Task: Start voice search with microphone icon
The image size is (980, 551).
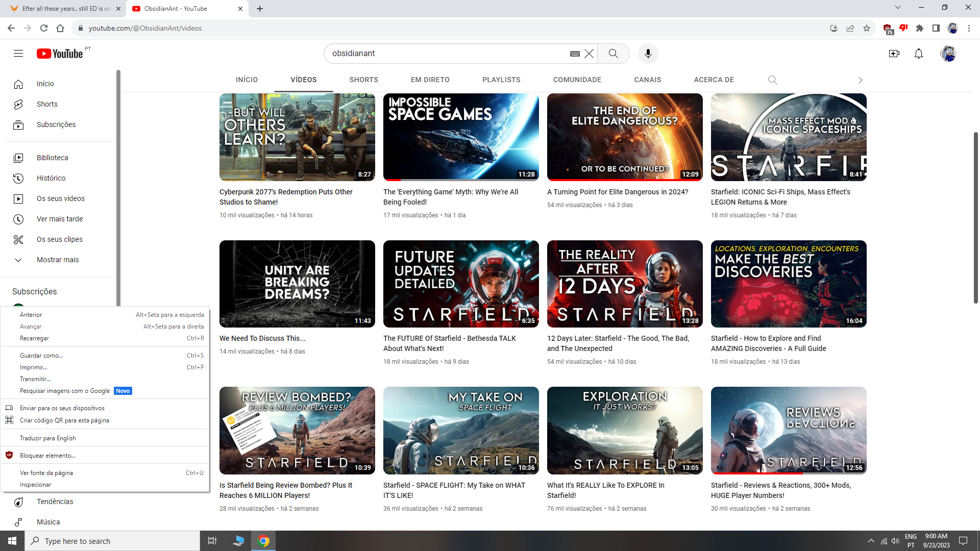Action: (648, 54)
